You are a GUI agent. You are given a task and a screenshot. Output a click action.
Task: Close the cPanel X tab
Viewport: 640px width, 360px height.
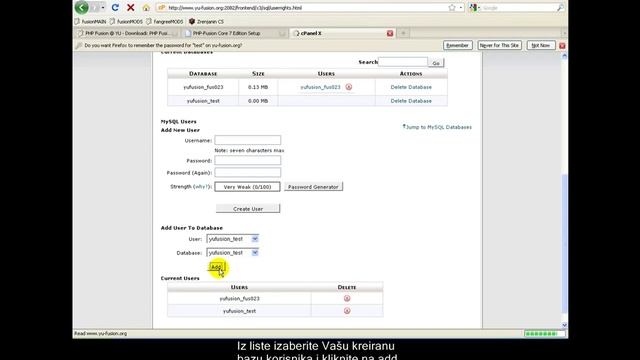[x=390, y=33]
